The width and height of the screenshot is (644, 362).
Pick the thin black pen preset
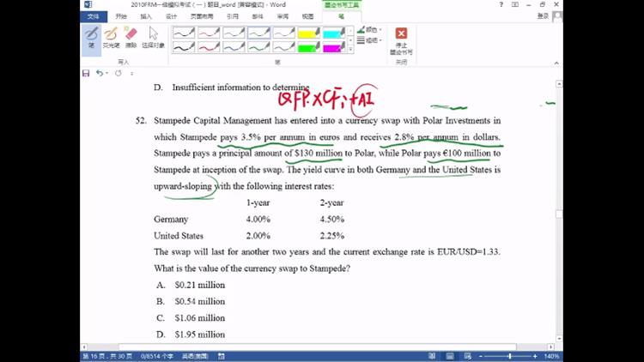click(184, 33)
